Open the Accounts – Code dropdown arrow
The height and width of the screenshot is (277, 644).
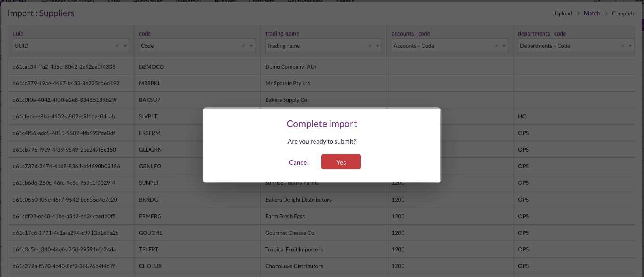[x=504, y=46]
